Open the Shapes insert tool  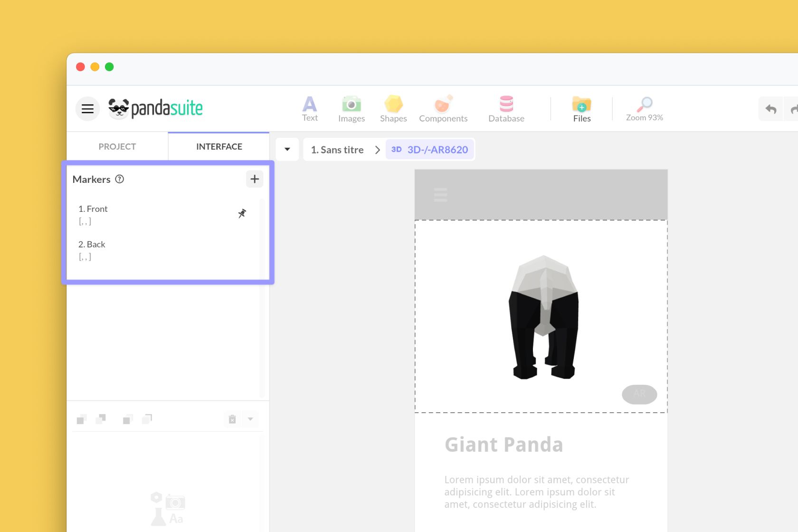393,109
